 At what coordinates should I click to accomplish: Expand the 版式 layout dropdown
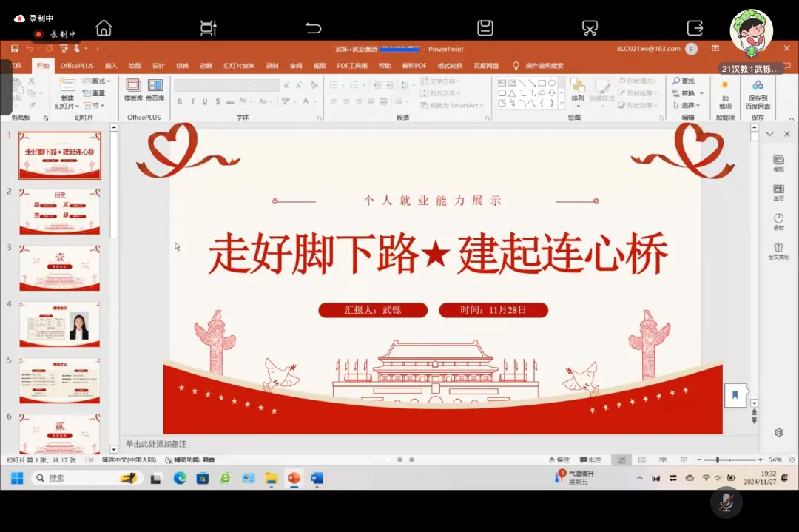[x=96, y=81]
